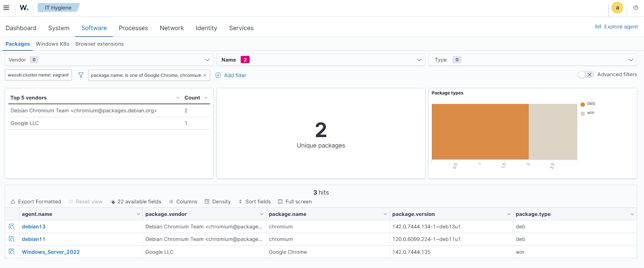Click the beige win bar in chart

click(553, 132)
